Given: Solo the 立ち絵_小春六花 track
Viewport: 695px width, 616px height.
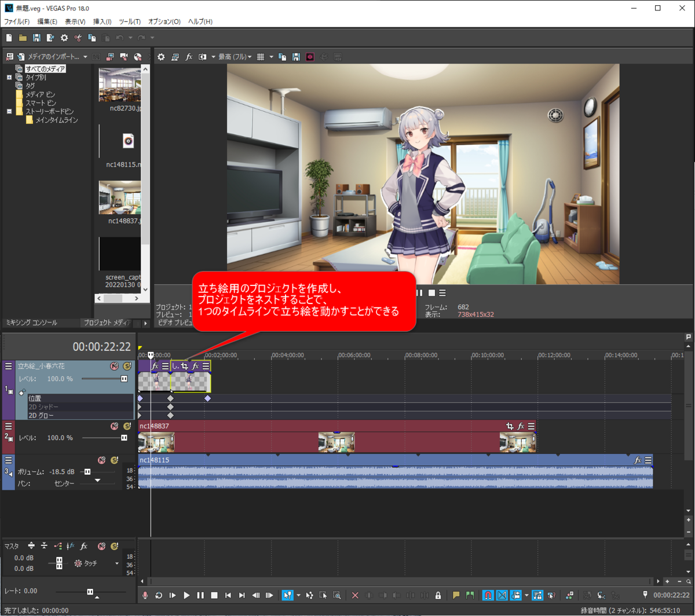Looking at the screenshot, I should tap(127, 366).
